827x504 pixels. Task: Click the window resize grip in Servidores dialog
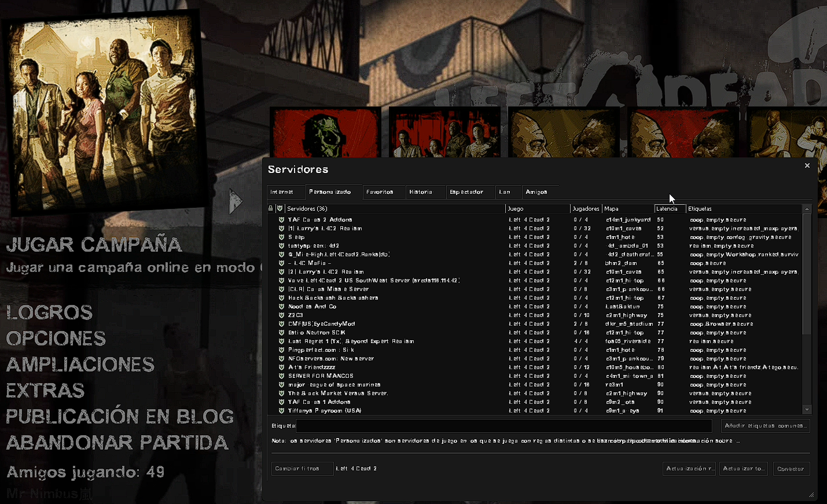811,495
